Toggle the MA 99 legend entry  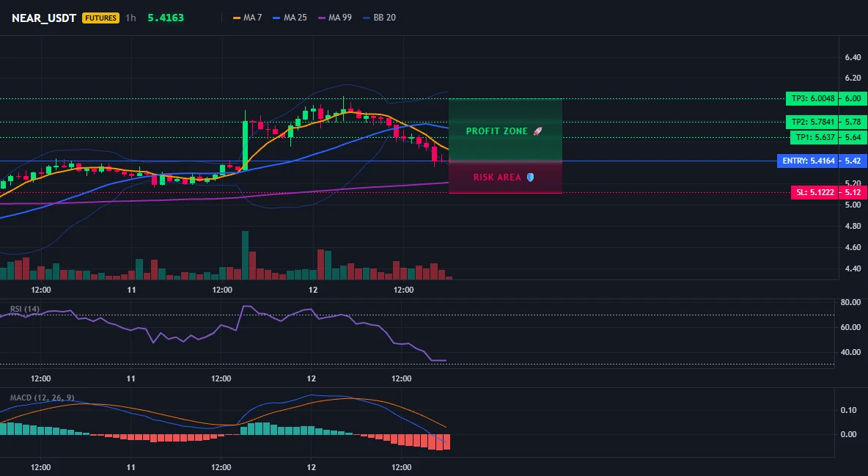point(335,18)
